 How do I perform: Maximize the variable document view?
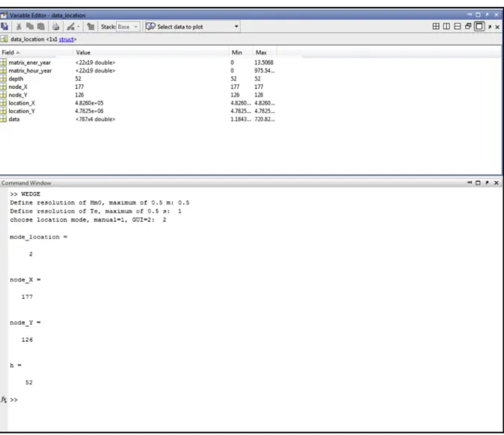coord(479,26)
